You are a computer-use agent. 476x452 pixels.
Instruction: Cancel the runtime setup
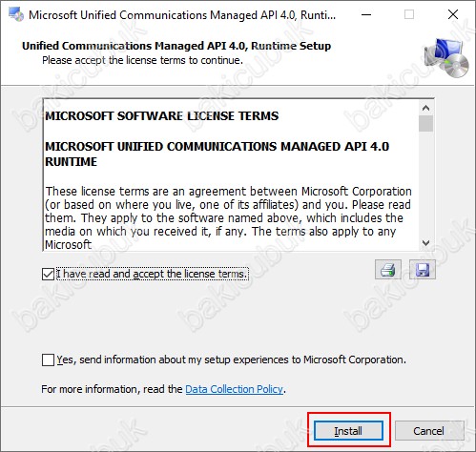click(429, 431)
